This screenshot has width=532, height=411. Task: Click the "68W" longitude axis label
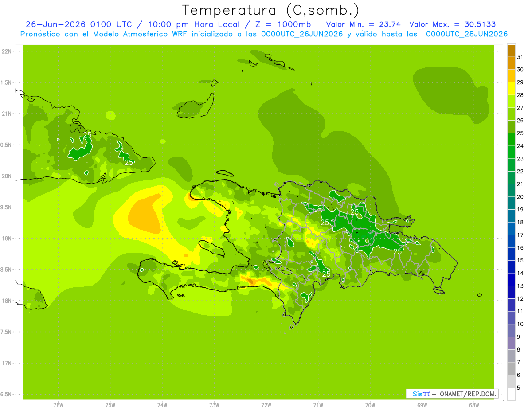474,405
